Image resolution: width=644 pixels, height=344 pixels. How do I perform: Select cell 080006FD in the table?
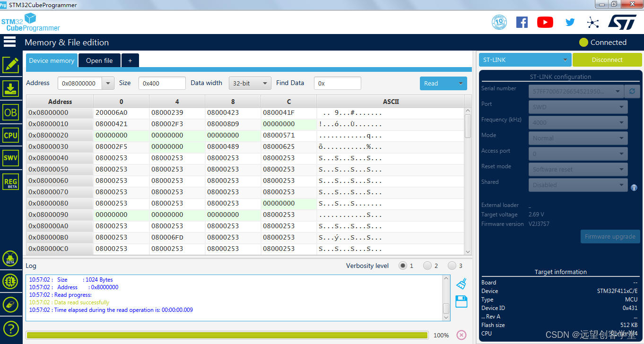[x=177, y=238]
